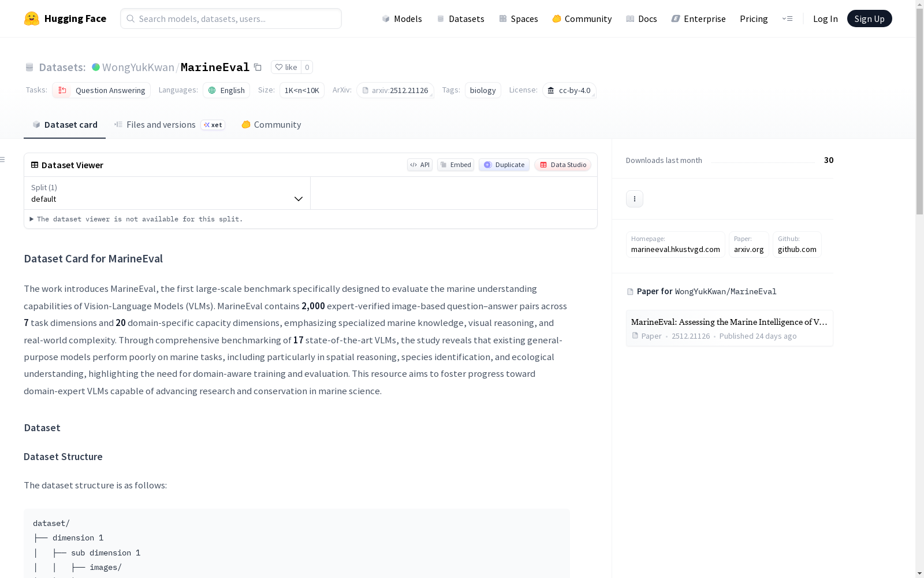Open the Community nav item

(582, 18)
